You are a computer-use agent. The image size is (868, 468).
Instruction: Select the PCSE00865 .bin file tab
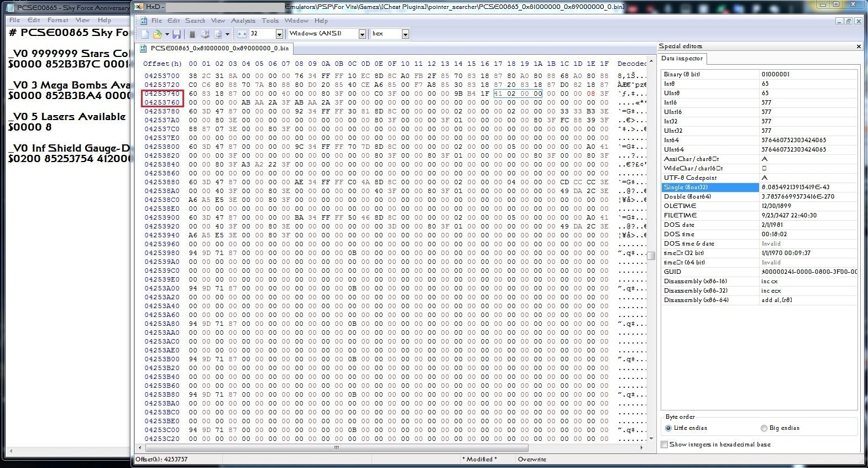tap(215, 49)
